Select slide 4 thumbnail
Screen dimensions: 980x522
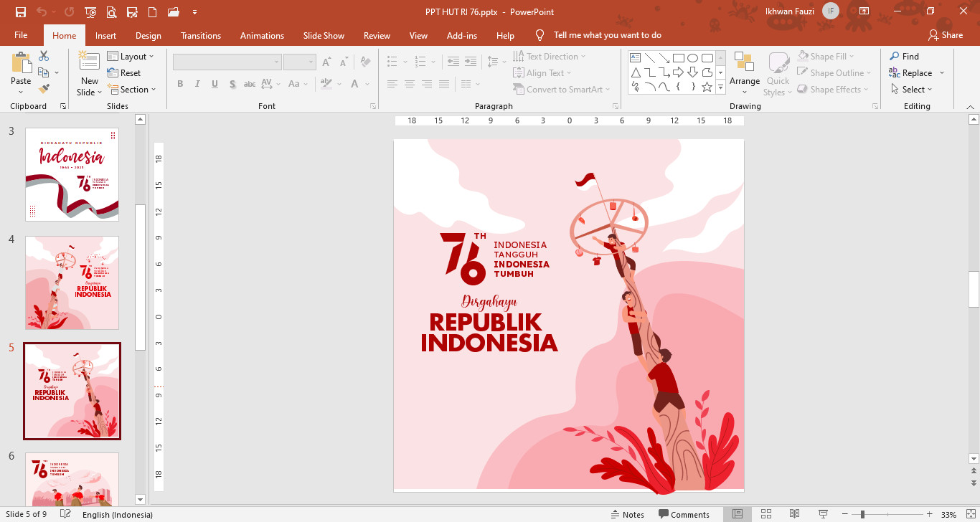(x=72, y=283)
